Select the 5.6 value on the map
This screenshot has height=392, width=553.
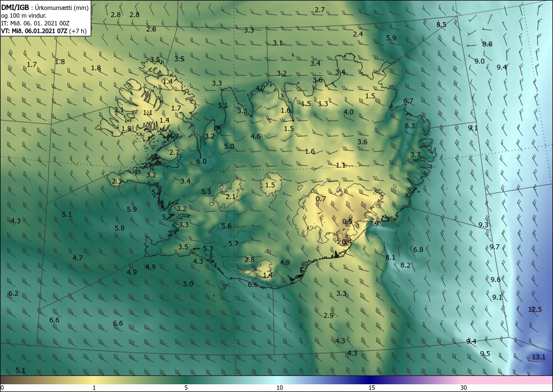pos(226,226)
